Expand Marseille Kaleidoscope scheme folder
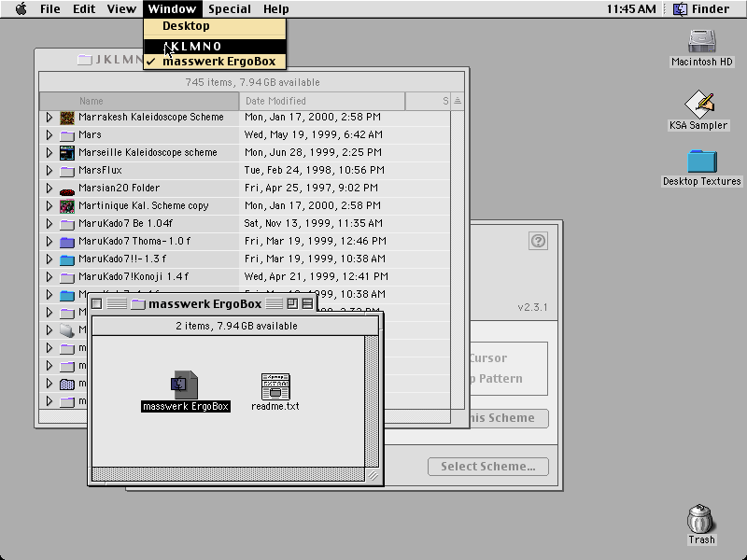Viewport: 747px width, 560px height. pos(49,152)
